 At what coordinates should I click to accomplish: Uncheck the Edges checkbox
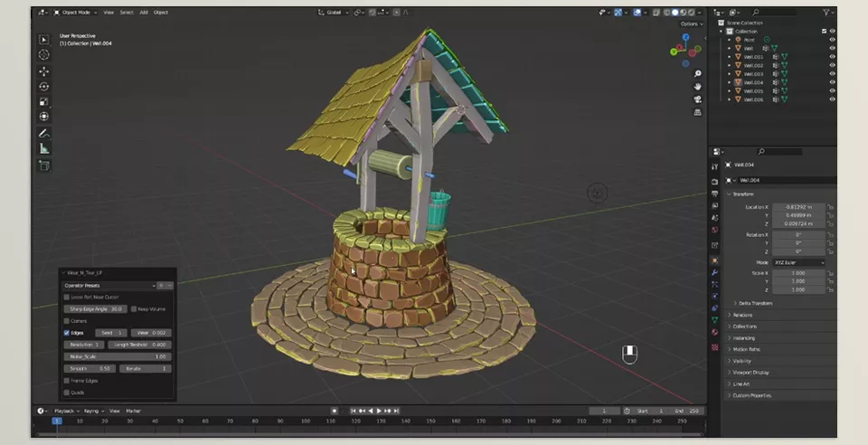coord(67,333)
